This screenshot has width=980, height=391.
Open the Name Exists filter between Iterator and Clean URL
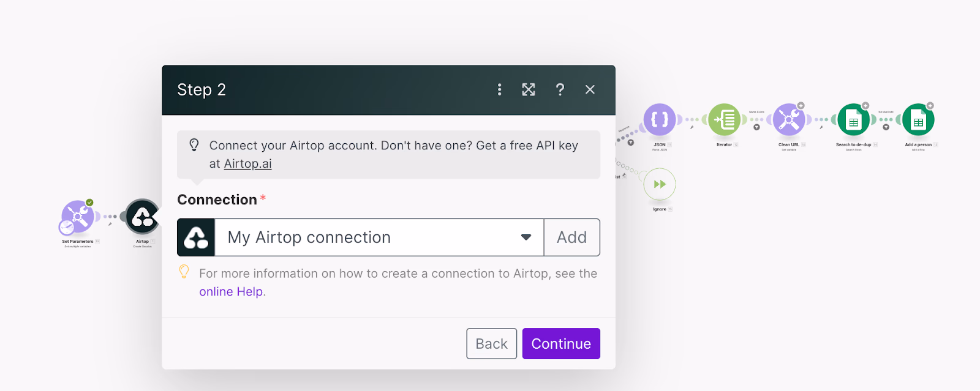[x=756, y=127]
